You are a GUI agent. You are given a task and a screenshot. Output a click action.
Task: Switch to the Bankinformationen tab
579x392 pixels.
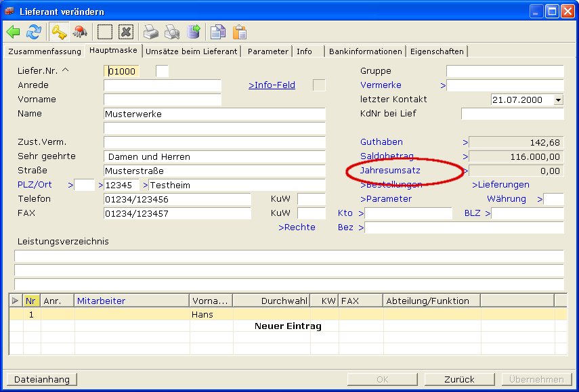[366, 51]
